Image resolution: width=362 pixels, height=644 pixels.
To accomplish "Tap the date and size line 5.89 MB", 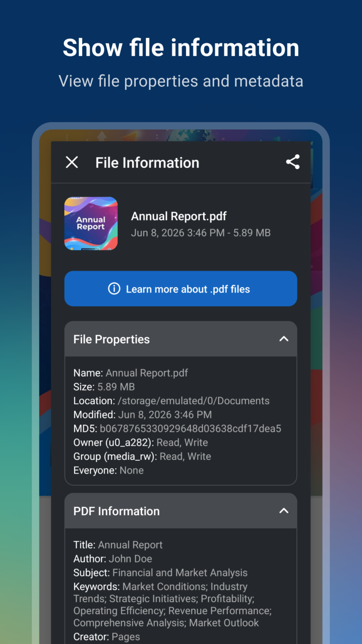I will (201, 233).
